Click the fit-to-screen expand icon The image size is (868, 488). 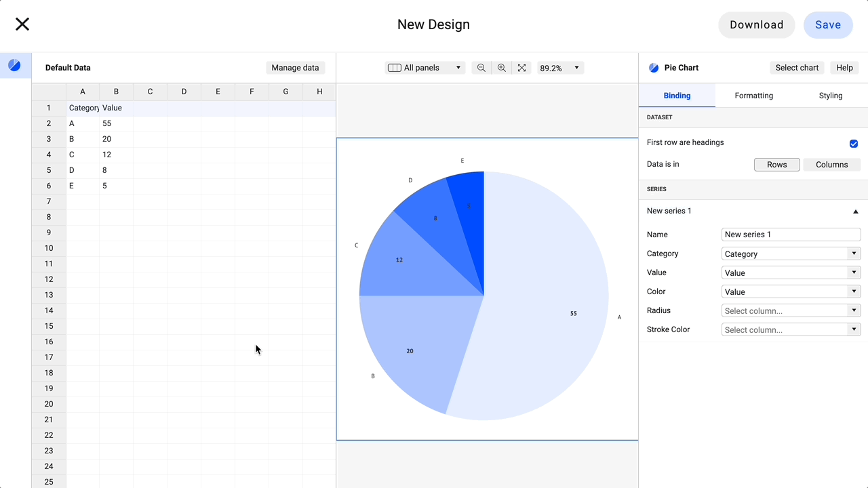(x=521, y=67)
